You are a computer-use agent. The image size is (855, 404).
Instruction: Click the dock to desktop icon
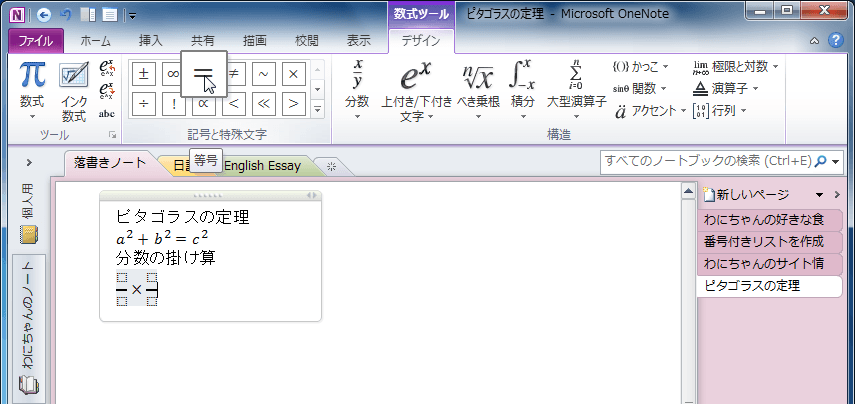click(x=87, y=15)
